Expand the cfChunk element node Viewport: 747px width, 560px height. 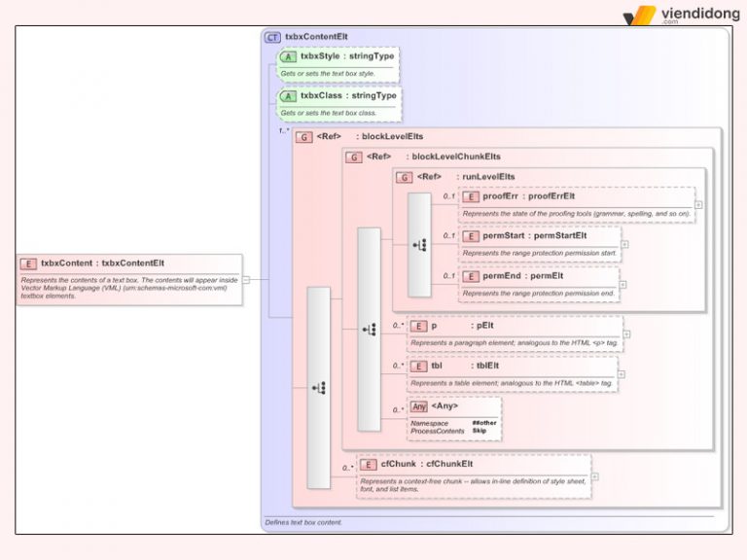coord(595,476)
